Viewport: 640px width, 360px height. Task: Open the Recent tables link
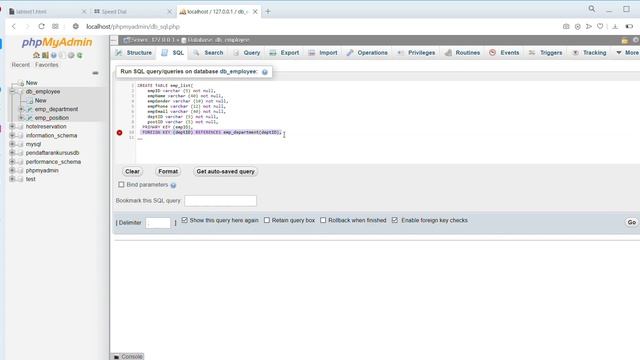pos(20,65)
